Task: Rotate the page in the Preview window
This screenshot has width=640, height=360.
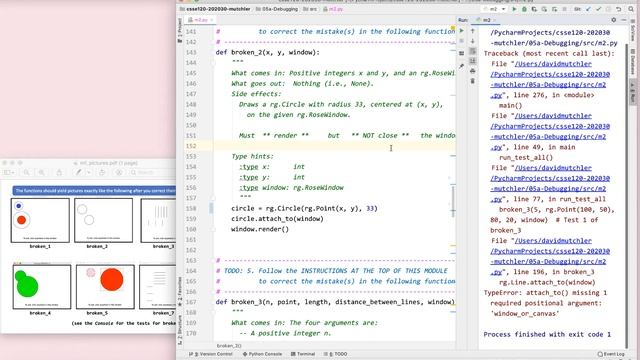Action: pyautogui.click(x=102, y=173)
